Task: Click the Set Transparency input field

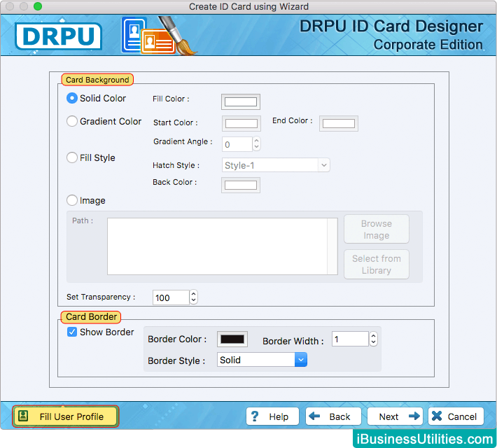Action: [x=171, y=297]
